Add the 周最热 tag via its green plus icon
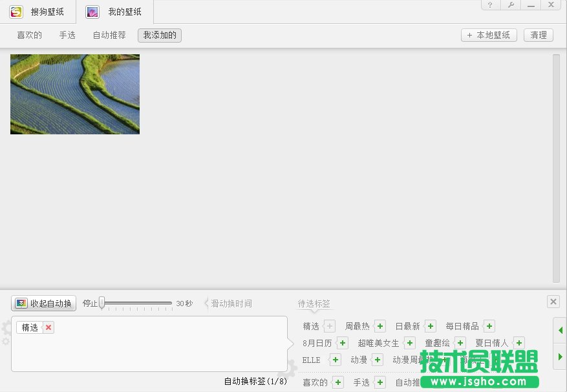 pos(380,326)
